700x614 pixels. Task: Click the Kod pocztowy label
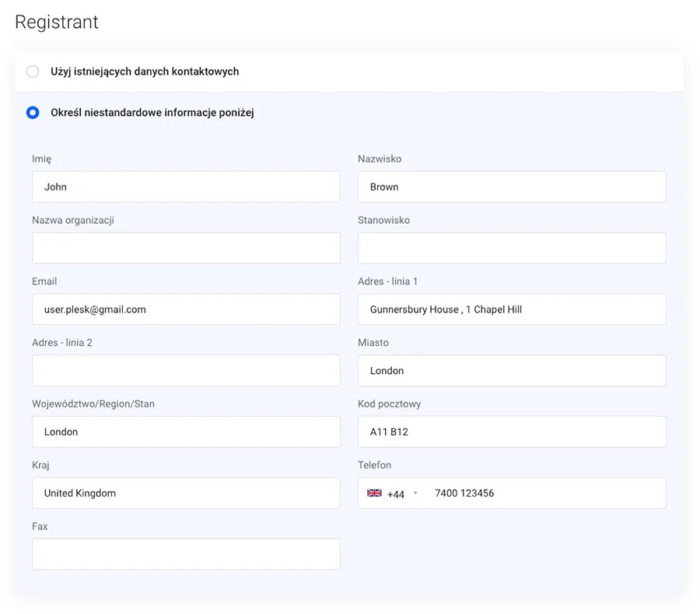(x=390, y=404)
